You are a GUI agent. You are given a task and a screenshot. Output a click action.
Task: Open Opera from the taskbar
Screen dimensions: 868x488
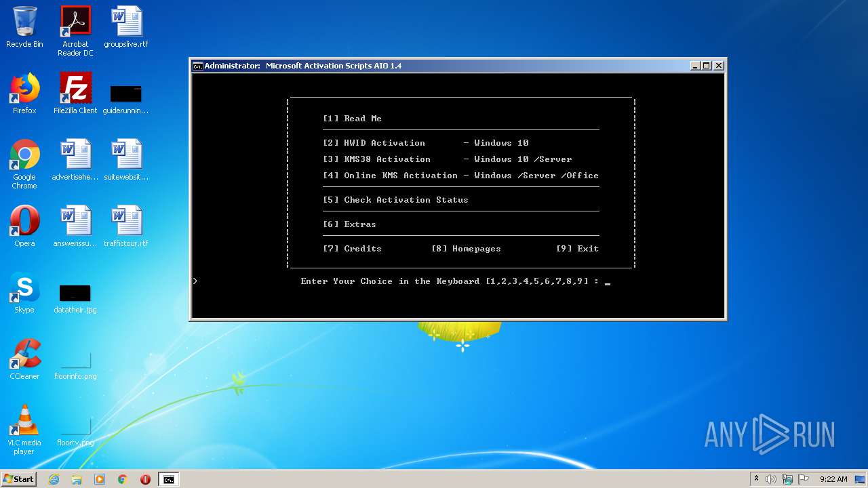point(145,479)
